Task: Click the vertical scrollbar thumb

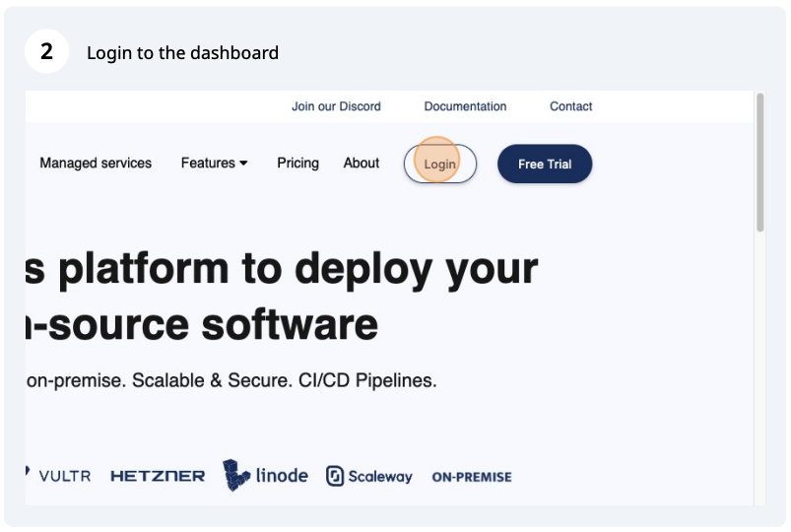Action: pyautogui.click(x=759, y=163)
